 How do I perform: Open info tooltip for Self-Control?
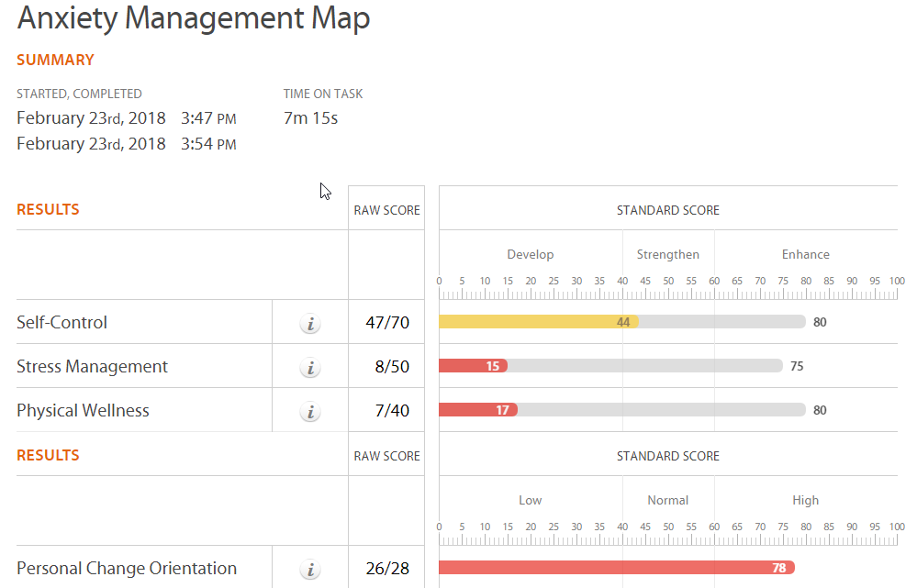[x=310, y=321]
